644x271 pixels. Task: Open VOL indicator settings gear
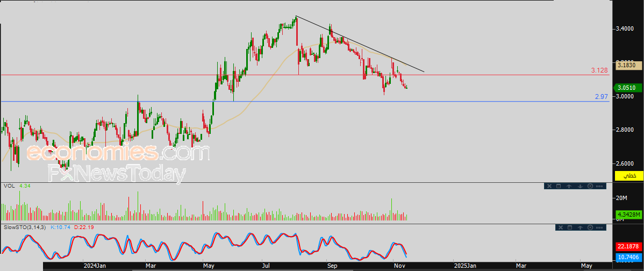590,186
